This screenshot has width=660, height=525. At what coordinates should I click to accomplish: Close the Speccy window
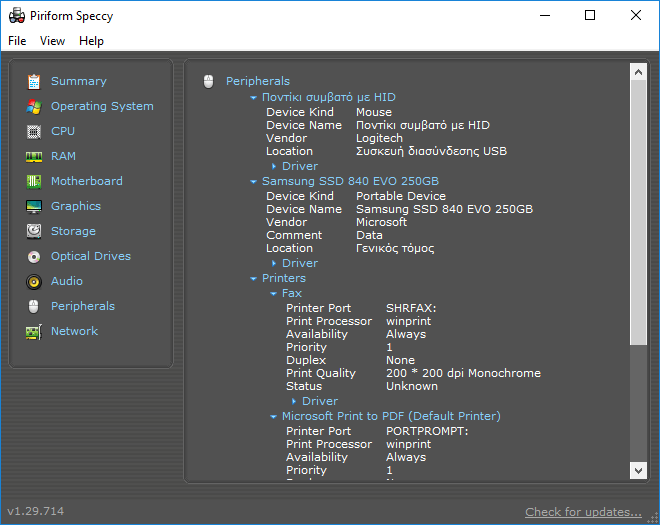click(x=636, y=15)
